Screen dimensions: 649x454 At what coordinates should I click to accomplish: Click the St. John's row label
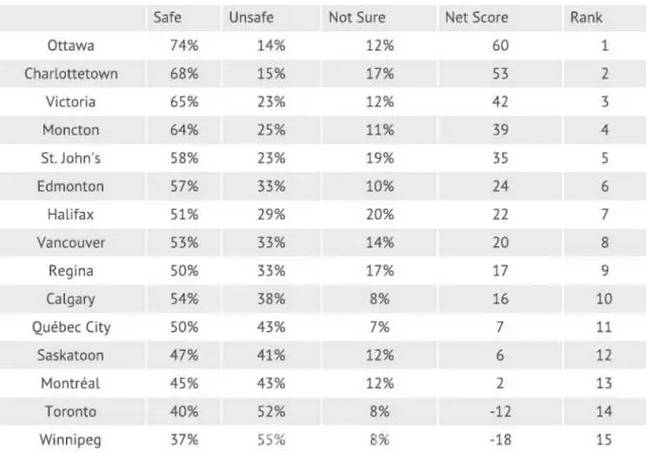pyautogui.click(x=71, y=158)
